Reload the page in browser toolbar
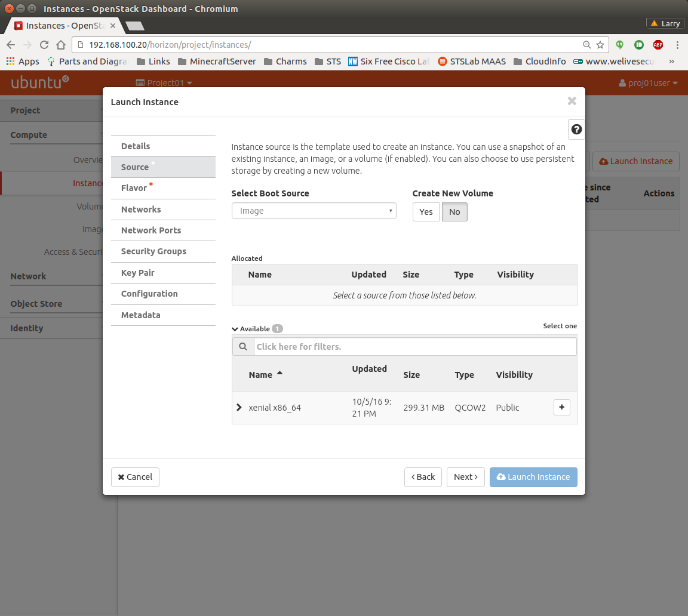688x616 pixels. click(44, 45)
